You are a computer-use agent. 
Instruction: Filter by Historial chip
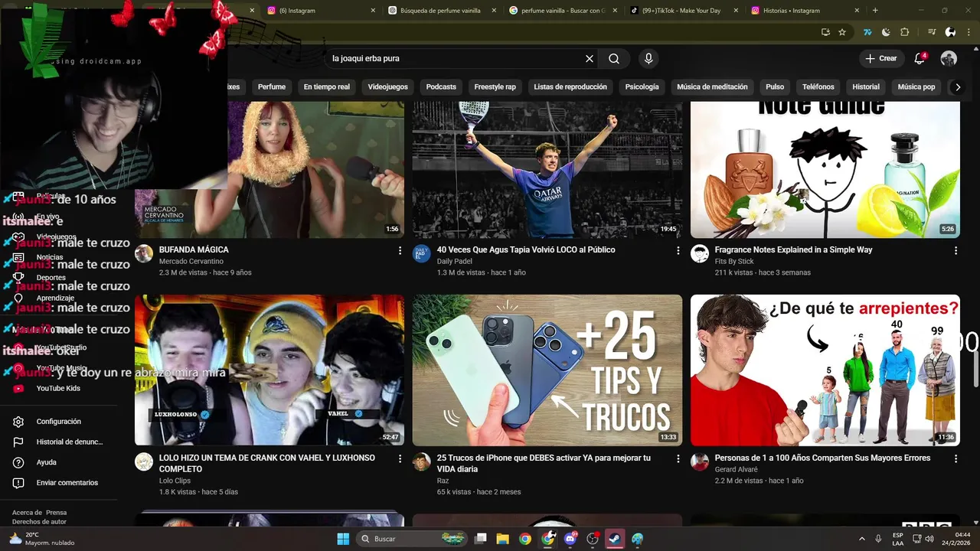(866, 86)
